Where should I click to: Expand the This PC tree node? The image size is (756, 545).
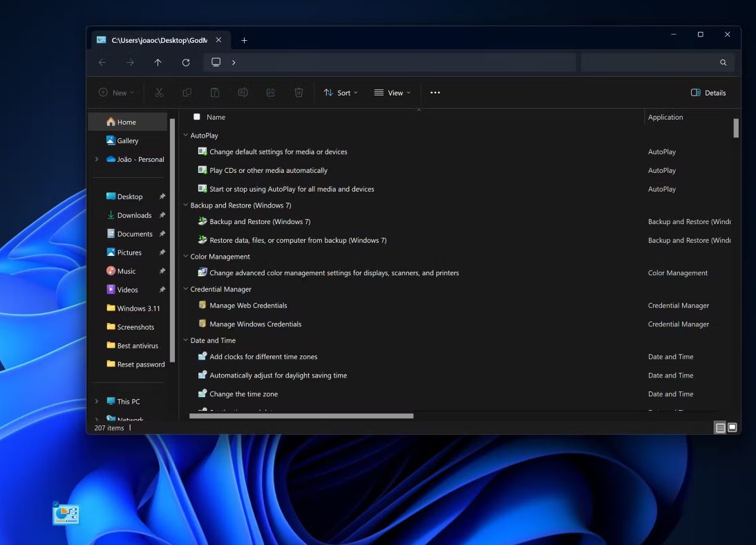pos(97,401)
